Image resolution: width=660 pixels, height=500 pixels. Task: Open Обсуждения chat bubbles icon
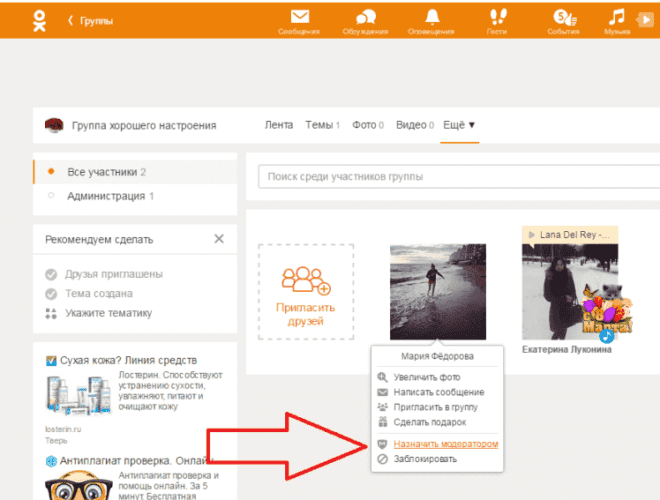366,17
